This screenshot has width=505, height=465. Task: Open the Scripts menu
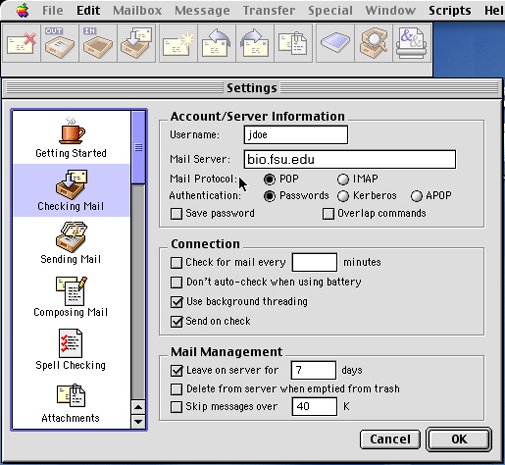pyautogui.click(x=450, y=10)
